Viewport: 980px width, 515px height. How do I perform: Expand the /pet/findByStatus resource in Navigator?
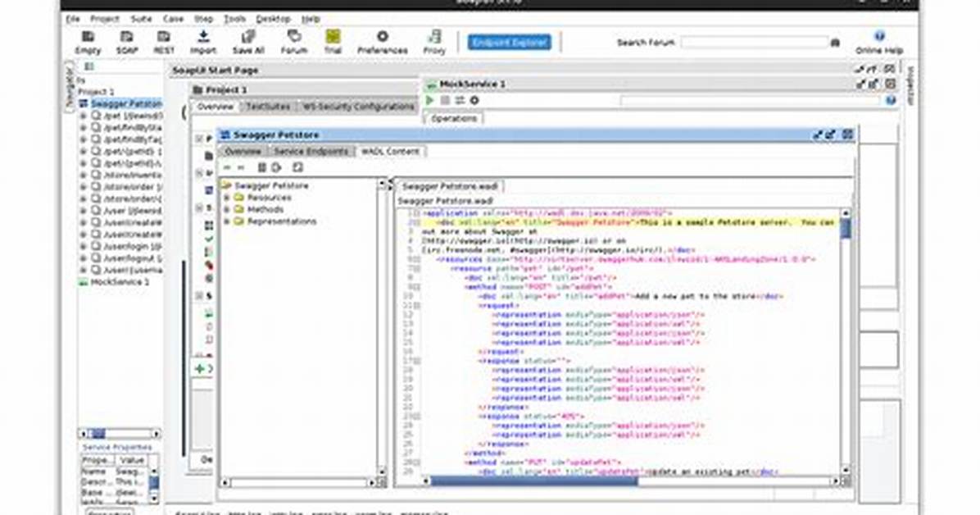(x=84, y=128)
